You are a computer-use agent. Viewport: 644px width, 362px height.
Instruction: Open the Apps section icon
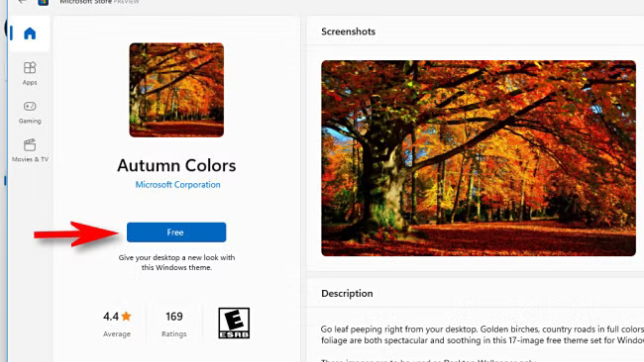coord(30,68)
